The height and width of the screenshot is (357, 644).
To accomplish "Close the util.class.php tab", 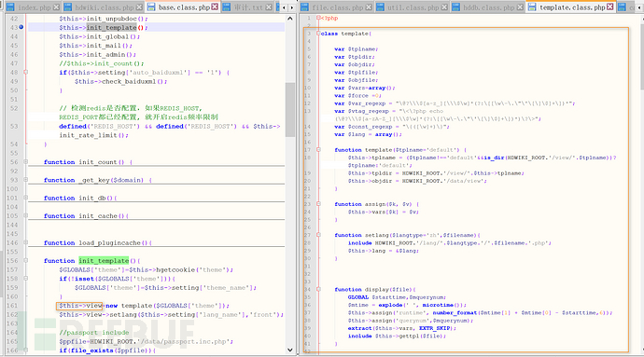I will [x=445, y=7].
